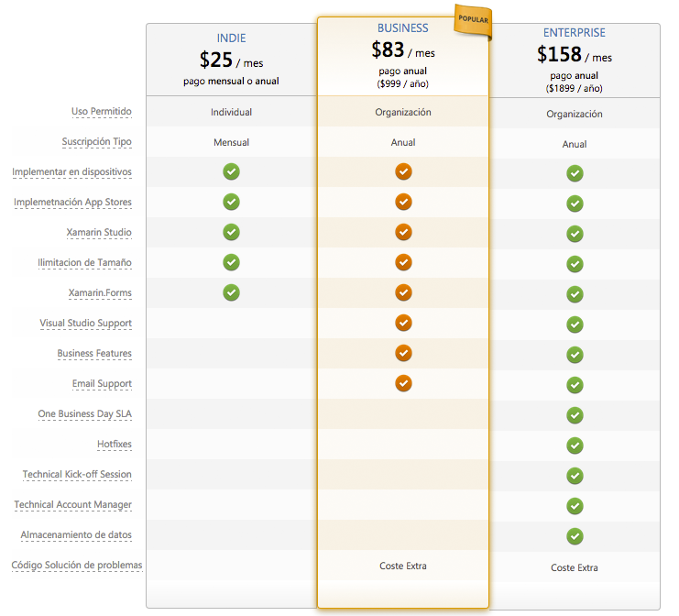Screen dimensions: 679x616
Task: Open the Uso Permitido feature link
Action: 102,111
